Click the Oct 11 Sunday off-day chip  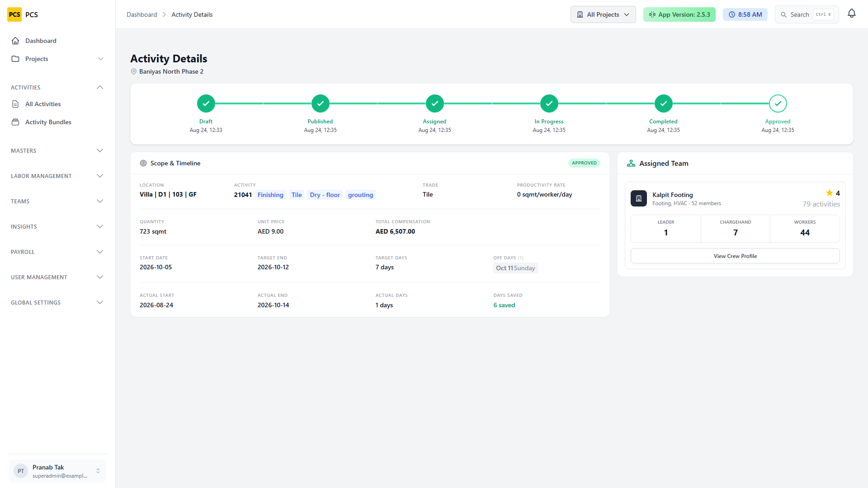(515, 268)
